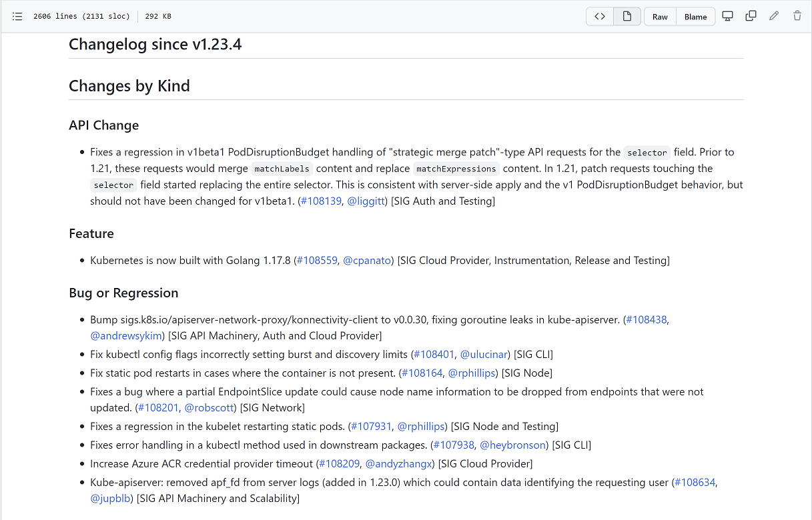This screenshot has height=520, width=812.
Task: Delete this file trash icon
Action: 797,16
